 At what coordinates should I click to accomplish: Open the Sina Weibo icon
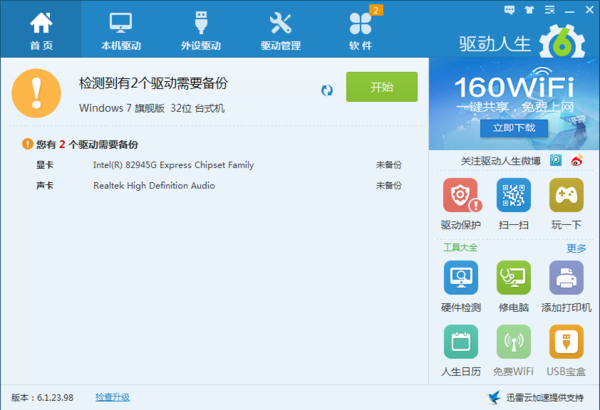pos(577,160)
